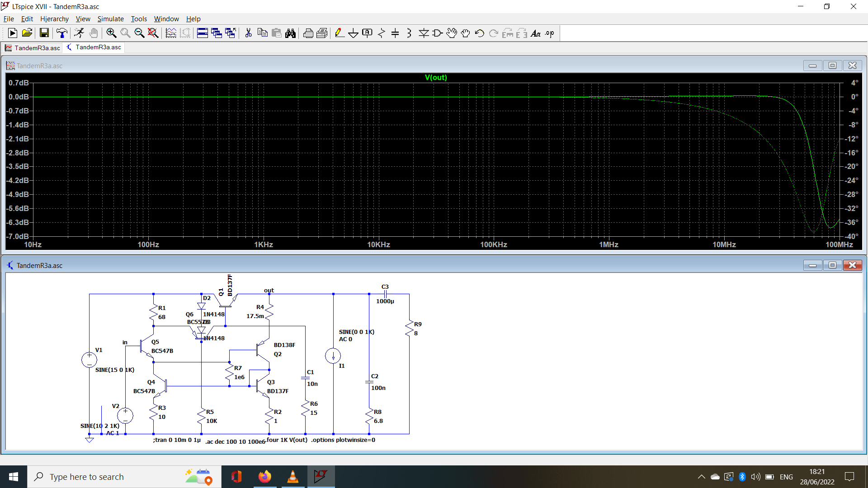Click the ;tran 0 10m 0 1µ directive

coord(177,440)
